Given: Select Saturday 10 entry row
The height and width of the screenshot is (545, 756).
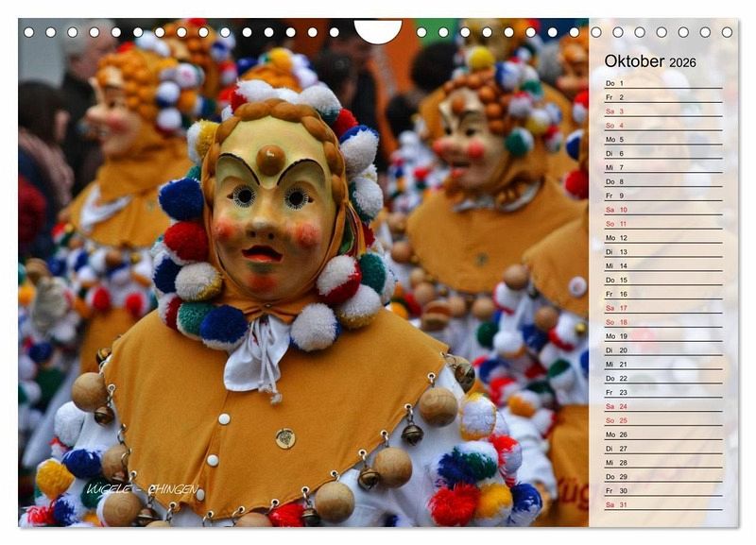Looking at the screenshot, I should [661, 210].
